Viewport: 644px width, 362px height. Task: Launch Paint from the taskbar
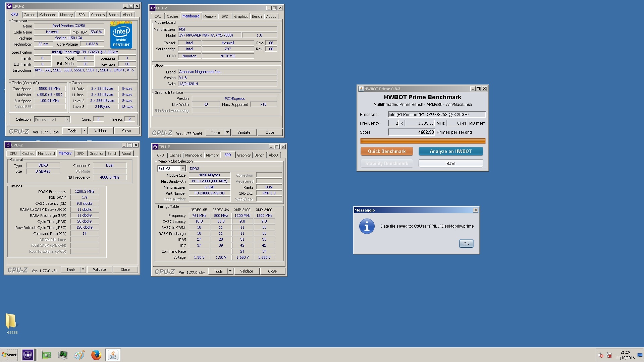(x=79, y=355)
